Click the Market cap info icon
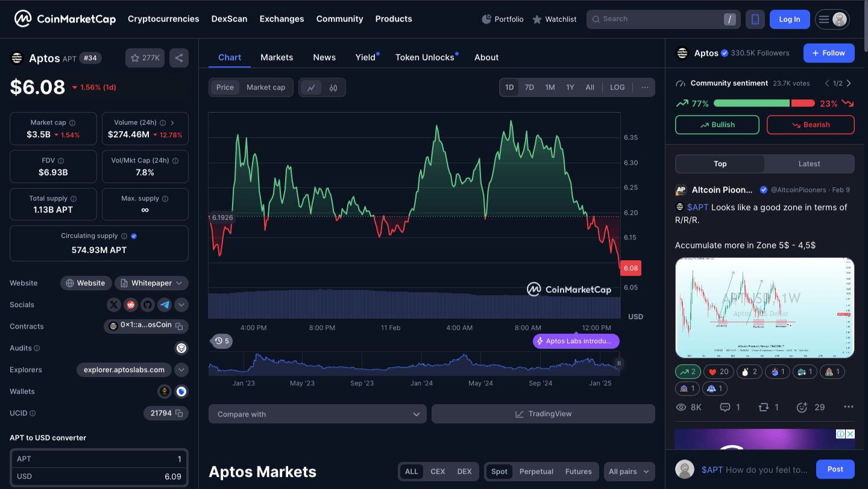The image size is (868, 489). click(72, 123)
